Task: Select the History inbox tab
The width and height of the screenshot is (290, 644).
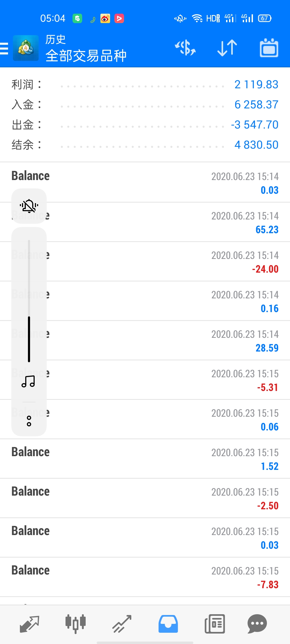Action: (x=168, y=624)
